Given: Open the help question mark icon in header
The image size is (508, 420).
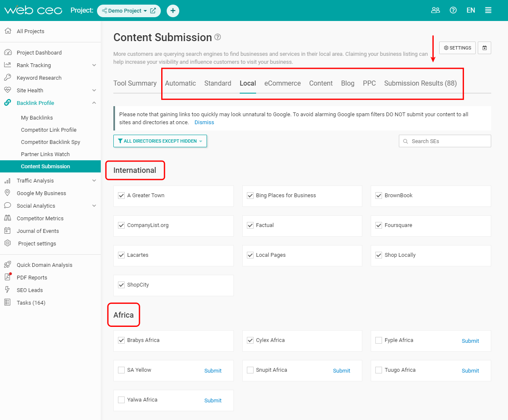Looking at the screenshot, I should click(453, 10).
